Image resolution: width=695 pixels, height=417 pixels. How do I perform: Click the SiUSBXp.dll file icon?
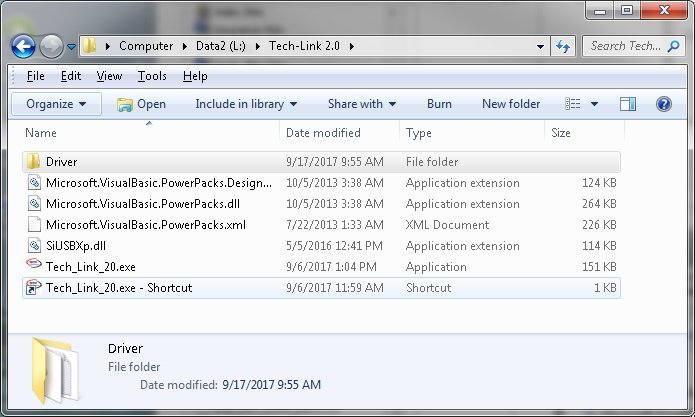33,246
